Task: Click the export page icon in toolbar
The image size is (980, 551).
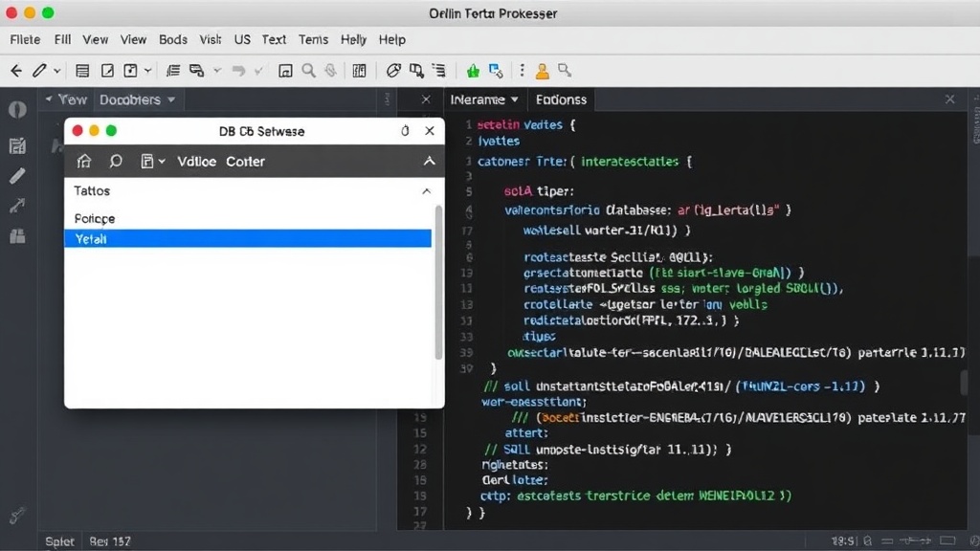Action: pos(130,71)
